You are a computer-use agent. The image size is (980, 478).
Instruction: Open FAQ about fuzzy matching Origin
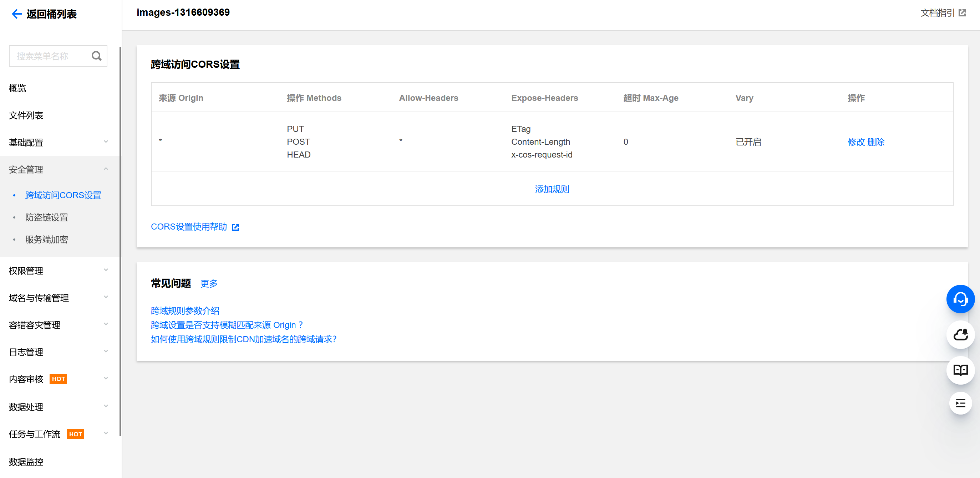[226, 324]
